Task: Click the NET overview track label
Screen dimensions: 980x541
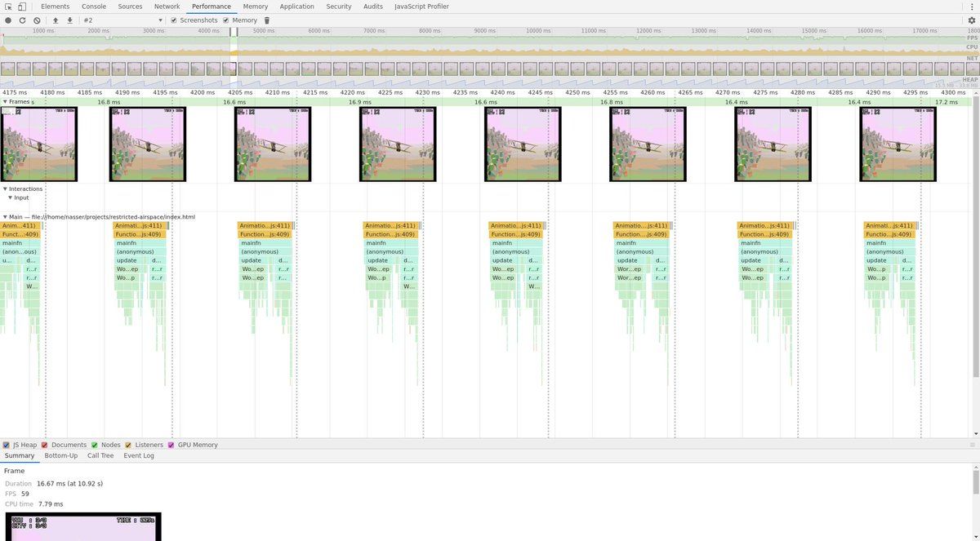Action: [972, 58]
